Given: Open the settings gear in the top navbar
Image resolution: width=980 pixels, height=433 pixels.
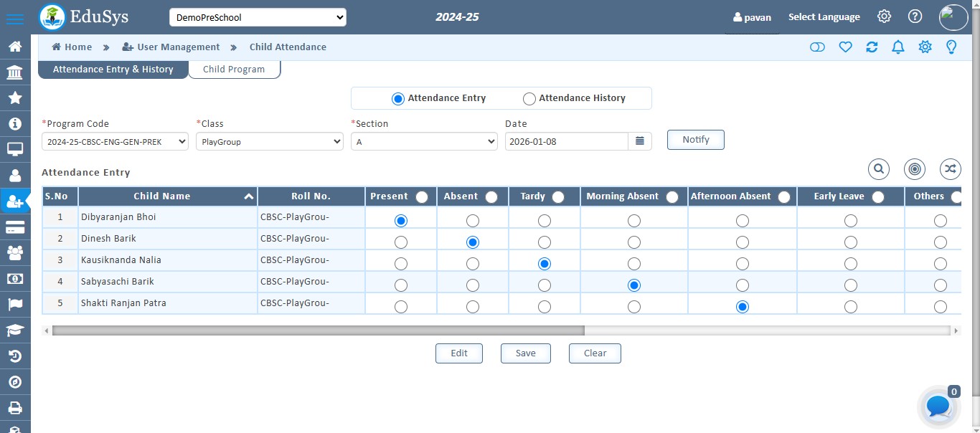Looking at the screenshot, I should coord(884,16).
